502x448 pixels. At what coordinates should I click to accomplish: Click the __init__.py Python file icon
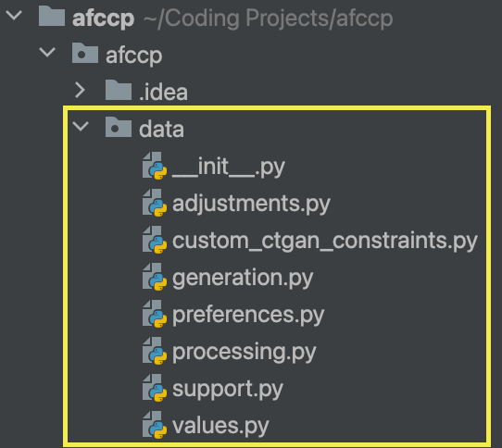point(155,166)
